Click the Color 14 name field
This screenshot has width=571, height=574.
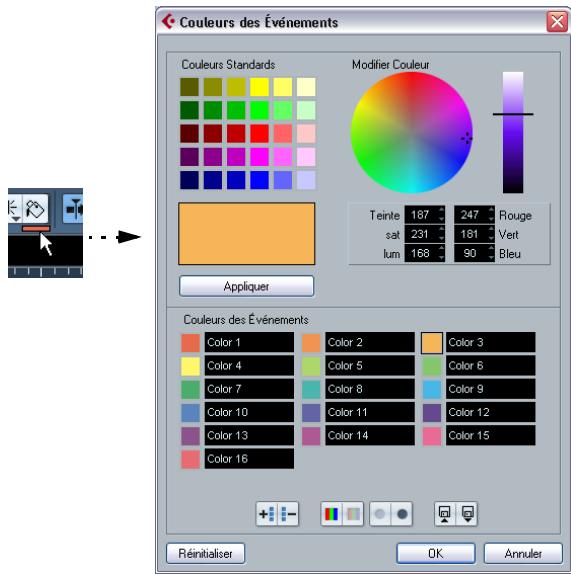coord(370,436)
